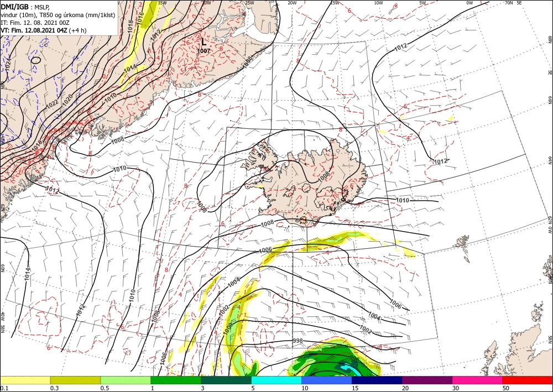The width and height of the screenshot is (553, 392).
Task: Click the '15' legend scale value
Action: point(355,388)
